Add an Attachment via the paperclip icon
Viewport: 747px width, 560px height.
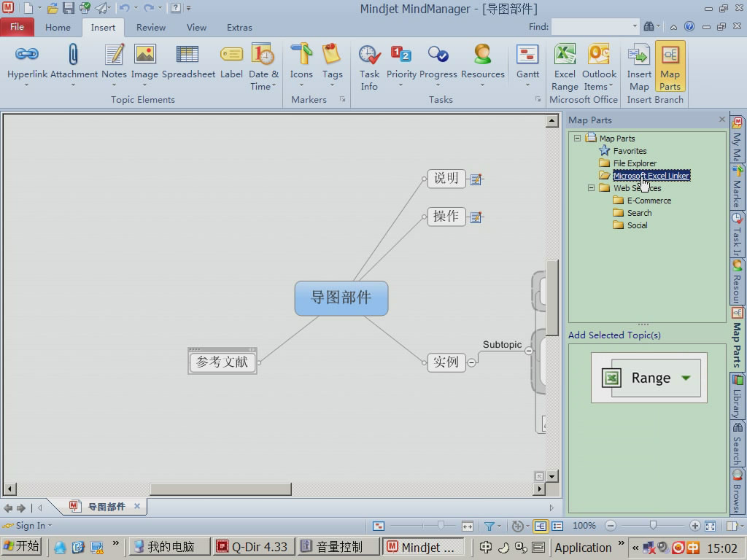(x=74, y=66)
